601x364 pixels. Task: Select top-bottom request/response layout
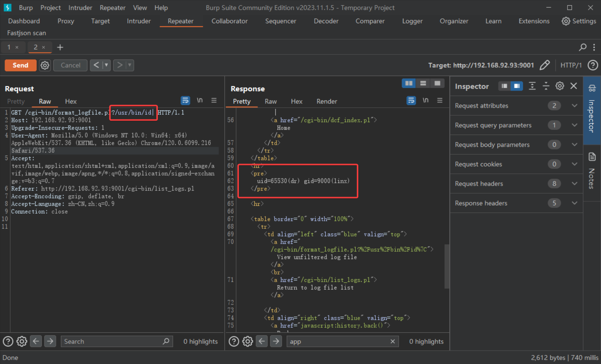[x=423, y=83]
